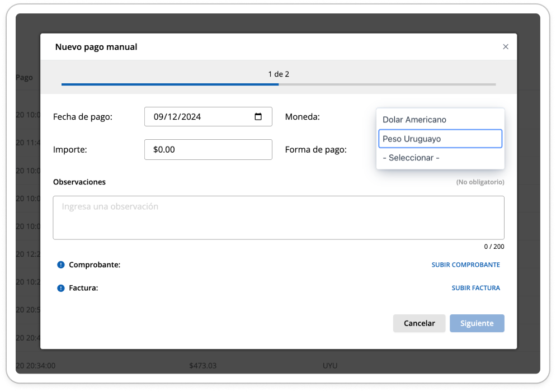Image resolution: width=556 pixels, height=392 pixels.
Task: Focus the Importe amount field
Action: (208, 149)
